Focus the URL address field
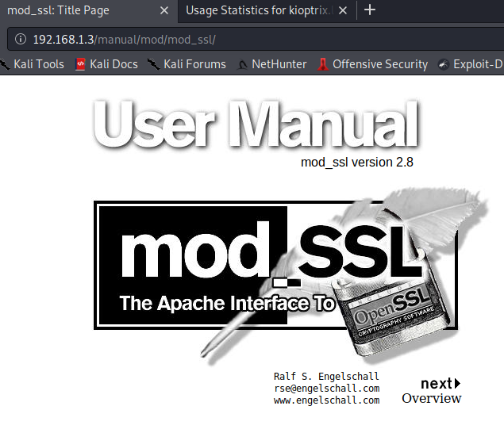 coord(257,40)
